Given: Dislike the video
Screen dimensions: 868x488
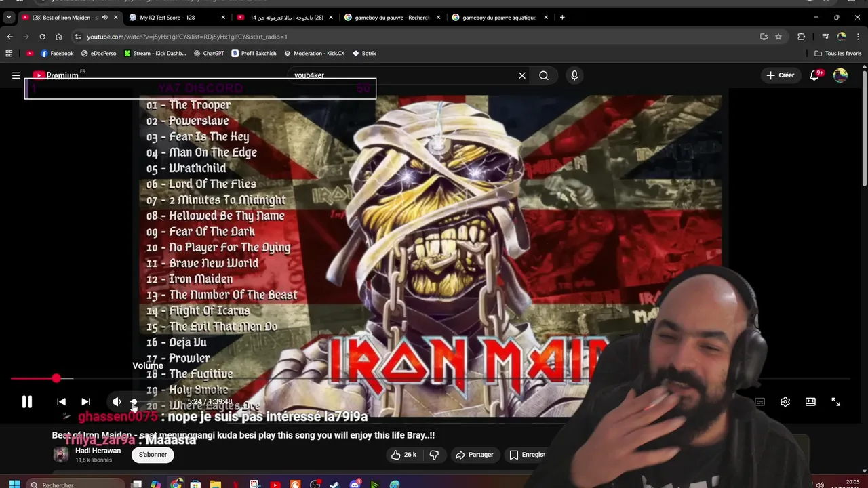Looking at the screenshot, I should tap(435, 455).
